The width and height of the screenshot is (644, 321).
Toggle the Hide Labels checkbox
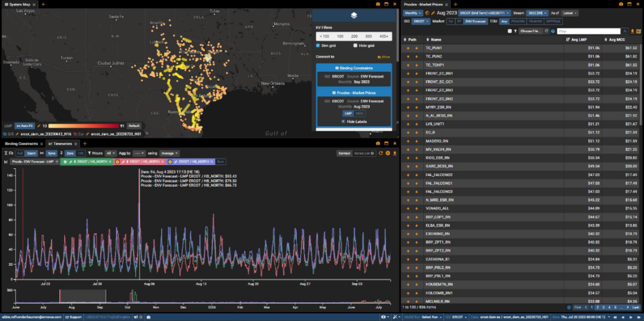(x=343, y=121)
